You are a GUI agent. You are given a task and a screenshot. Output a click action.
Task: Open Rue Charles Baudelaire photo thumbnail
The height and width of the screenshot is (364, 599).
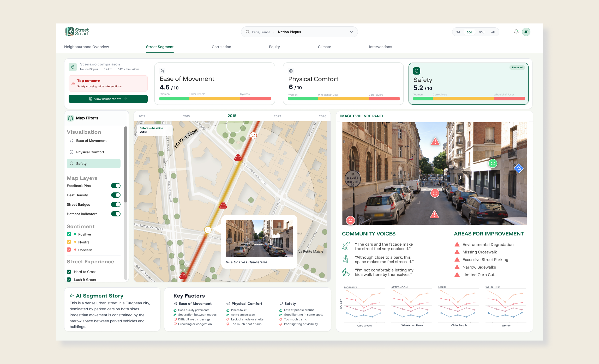point(259,239)
